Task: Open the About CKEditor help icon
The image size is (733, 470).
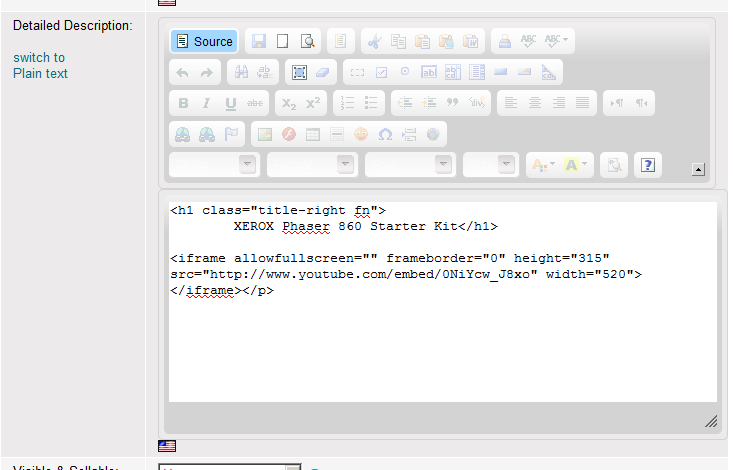Action: pyautogui.click(x=648, y=165)
